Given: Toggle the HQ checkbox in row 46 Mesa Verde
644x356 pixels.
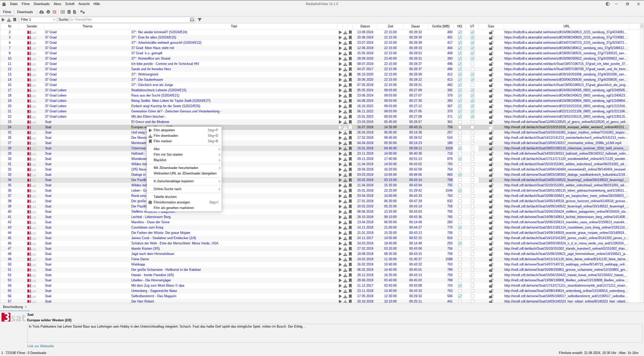Looking at the screenshot, I should 460,243.
